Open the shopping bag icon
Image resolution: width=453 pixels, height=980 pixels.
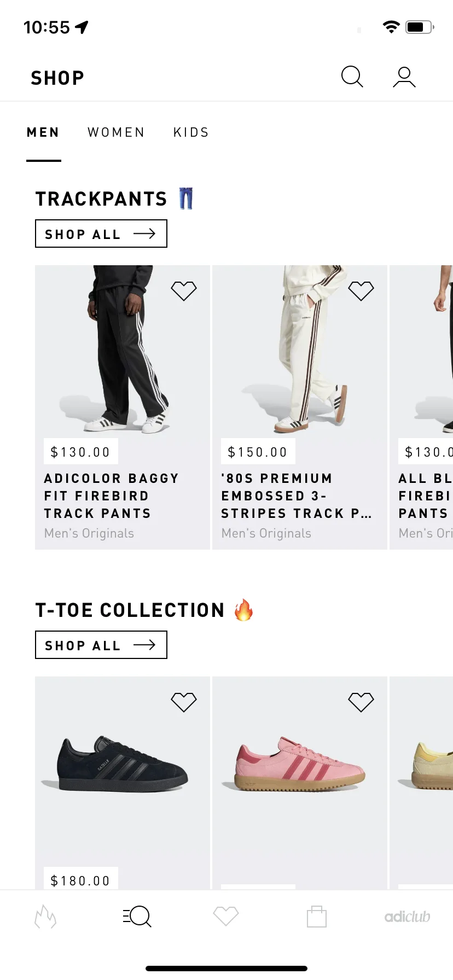pyautogui.click(x=317, y=917)
